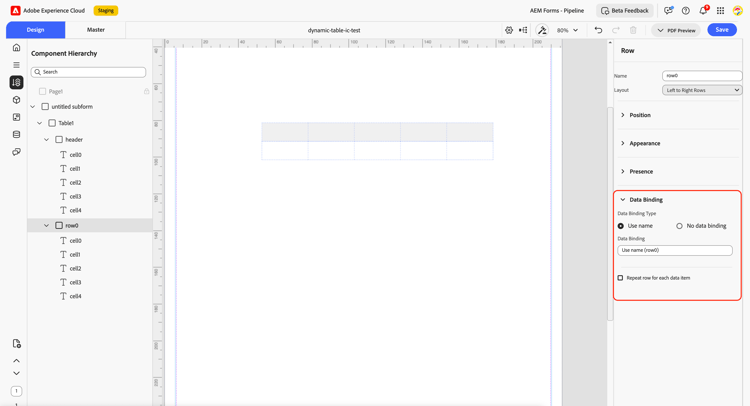This screenshot has width=750, height=406.
Task: Click the lock icon on Page1 row
Action: (x=146, y=91)
